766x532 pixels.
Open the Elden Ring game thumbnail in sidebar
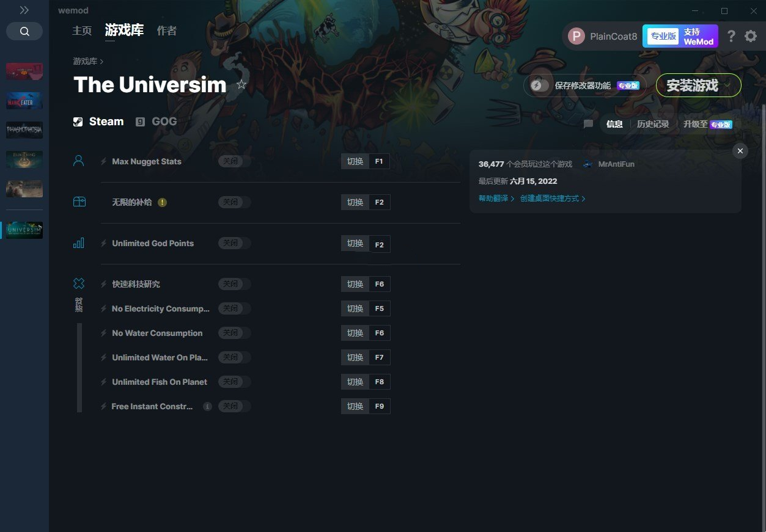coord(24,159)
